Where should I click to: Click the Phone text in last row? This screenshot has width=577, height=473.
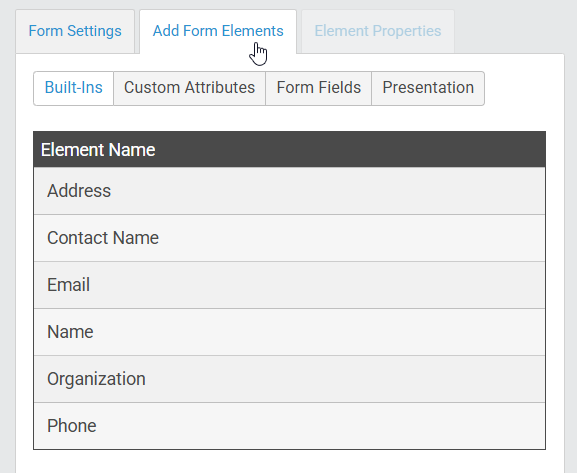[x=72, y=426]
